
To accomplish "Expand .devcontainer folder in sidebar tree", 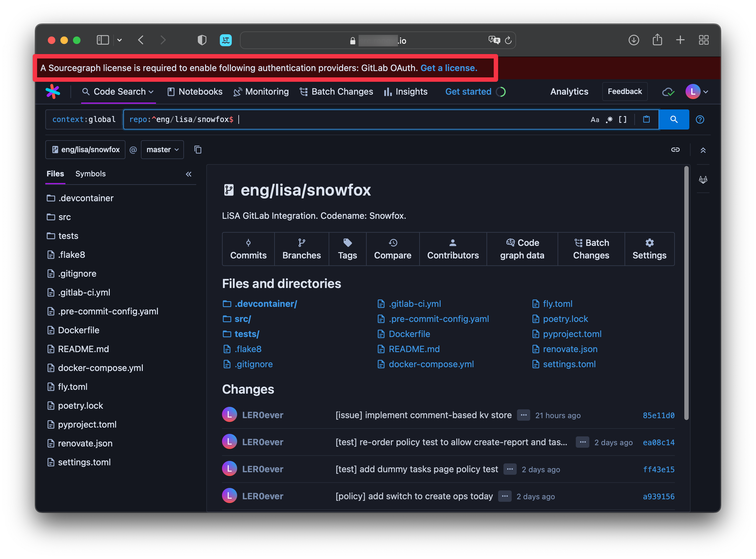I will pyautogui.click(x=80, y=198).
